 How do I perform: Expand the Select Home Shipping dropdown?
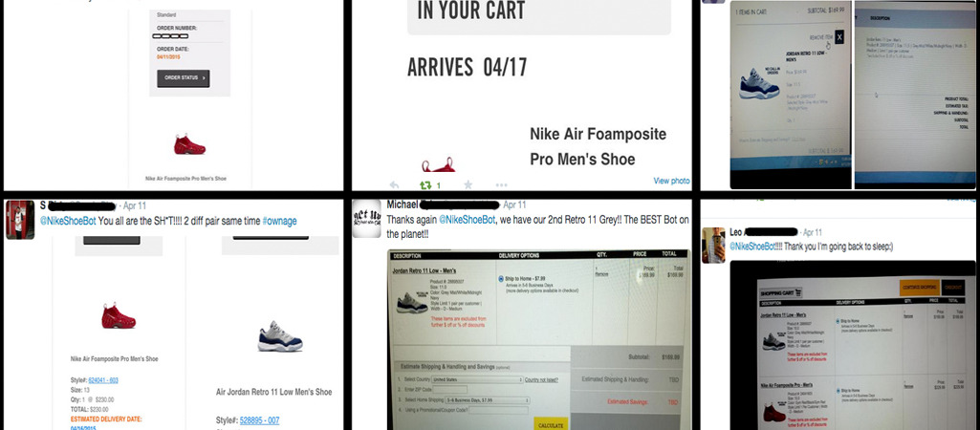pos(487,400)
